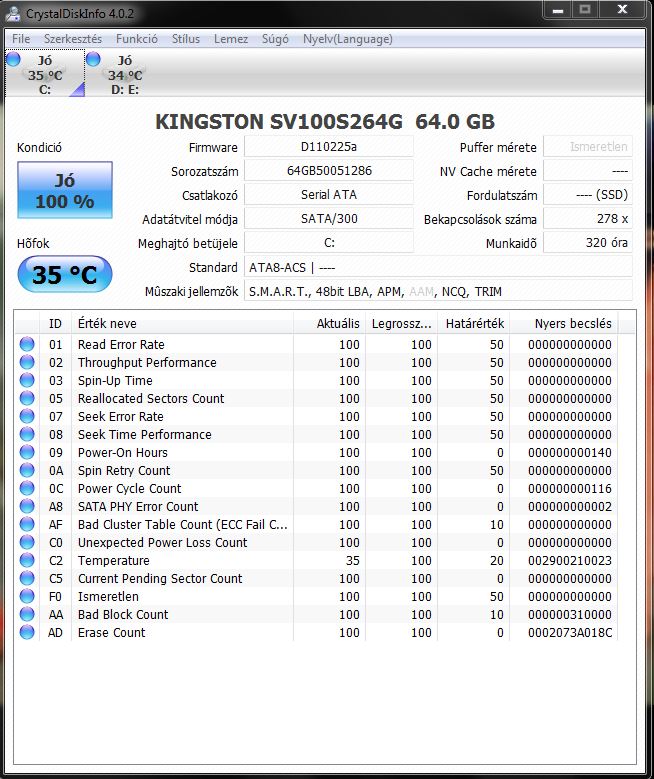Click the status orb for Bad Block Count

pyautogui.click(x=27, y=614)
